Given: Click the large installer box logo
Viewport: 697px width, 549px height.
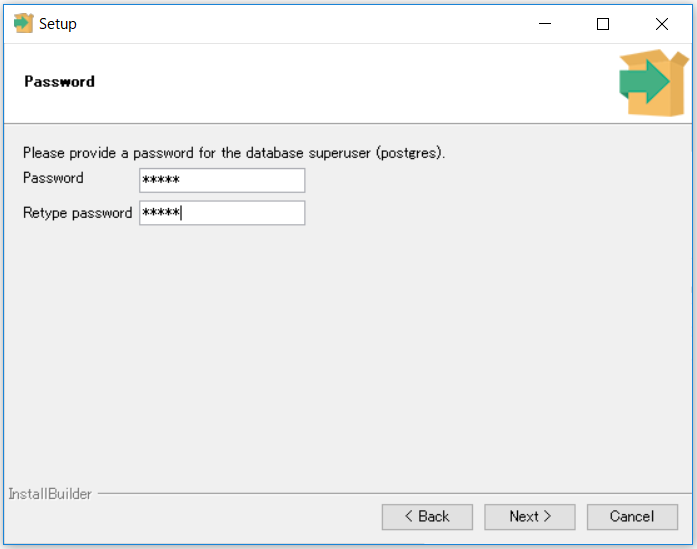Looking at the screenshot, I should click(x=654, y=83).
